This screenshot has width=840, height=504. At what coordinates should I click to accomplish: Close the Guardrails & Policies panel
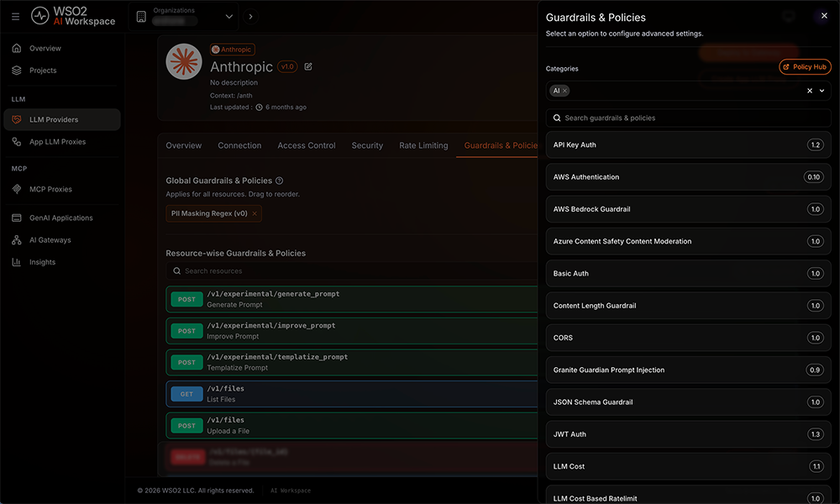(824, 16)
